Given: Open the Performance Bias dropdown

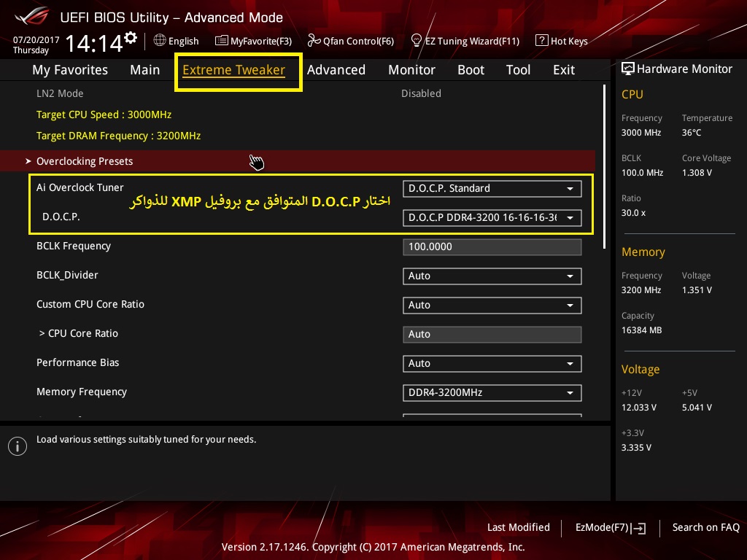Looking at the screenshot, I should (492, 363).
